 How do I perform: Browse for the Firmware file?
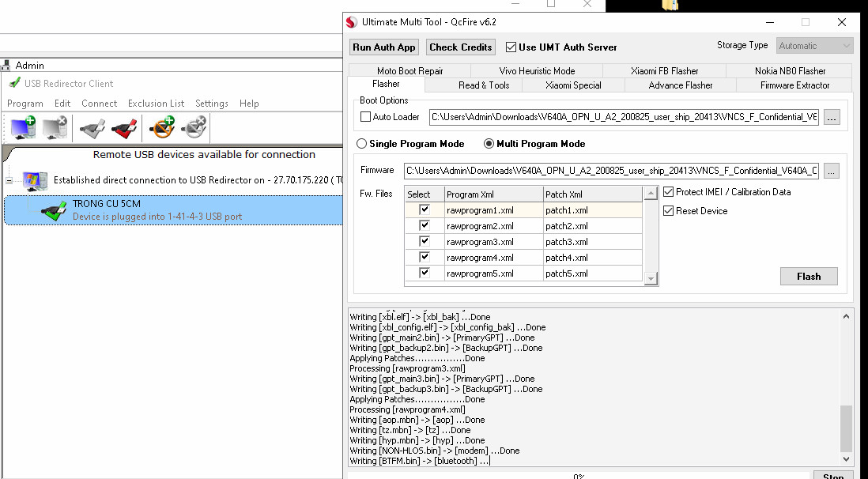pyautogui.click(x=831, y=171)
